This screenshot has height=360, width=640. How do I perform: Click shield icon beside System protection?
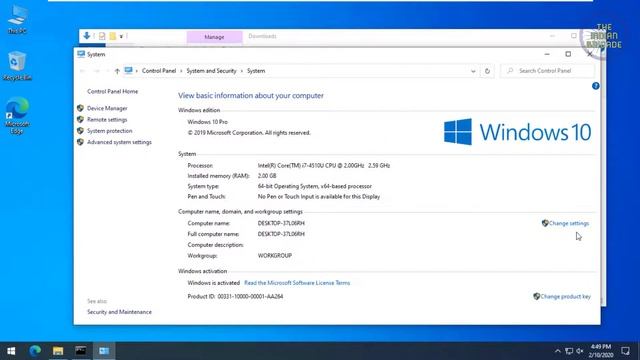point(80,131)
